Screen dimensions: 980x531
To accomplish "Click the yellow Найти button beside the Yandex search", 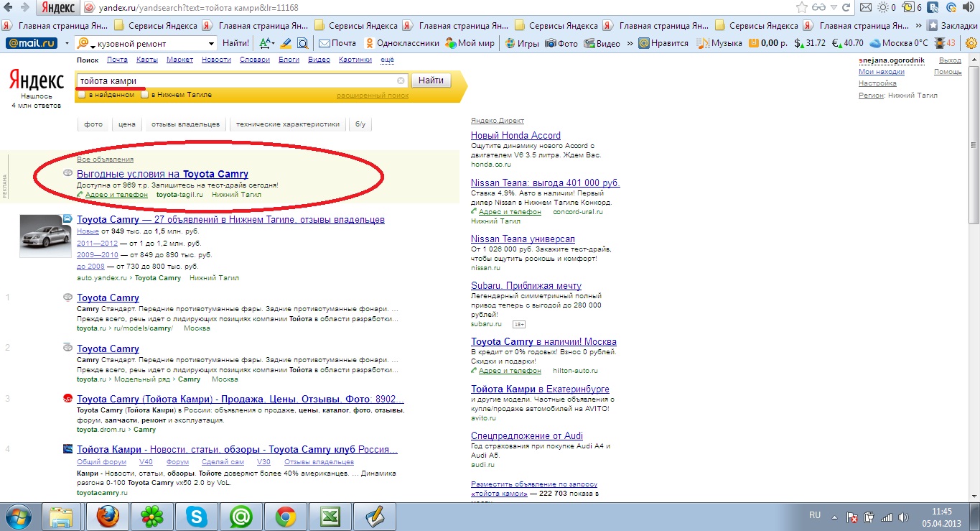I will (x=431, y=80).
